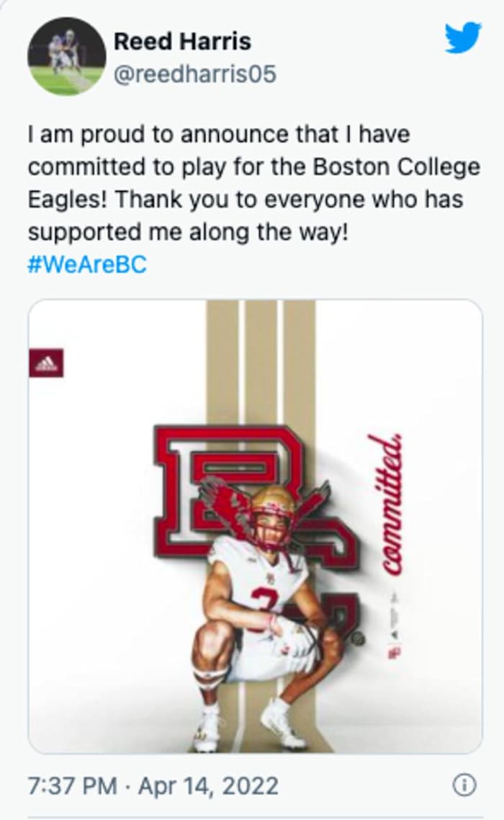Click the tweet announcement text paragraph

(x=252, y=184)
